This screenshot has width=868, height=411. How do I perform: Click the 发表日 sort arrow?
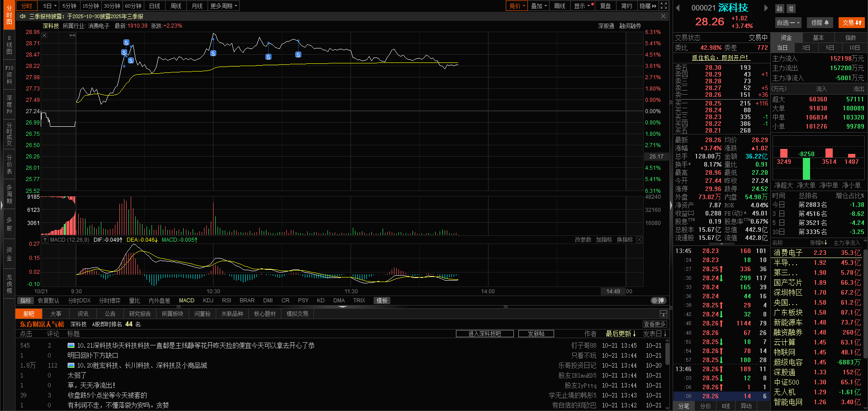coord(665,334)
